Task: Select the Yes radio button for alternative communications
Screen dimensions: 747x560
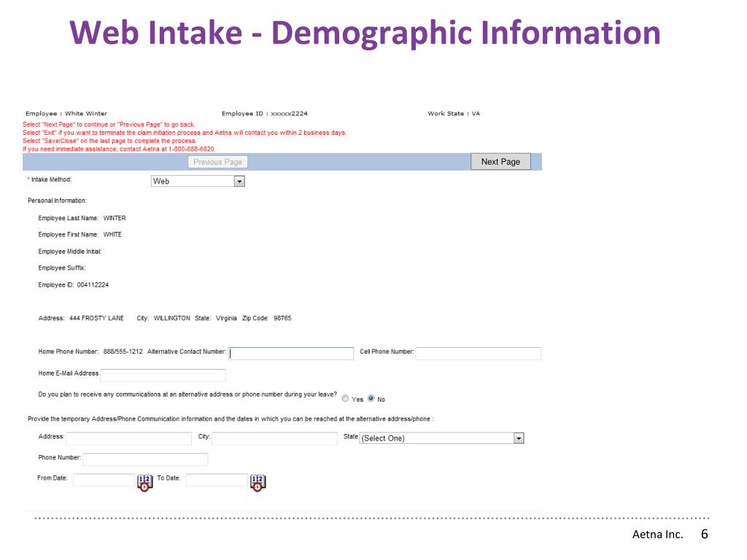Action: (345, 399)
